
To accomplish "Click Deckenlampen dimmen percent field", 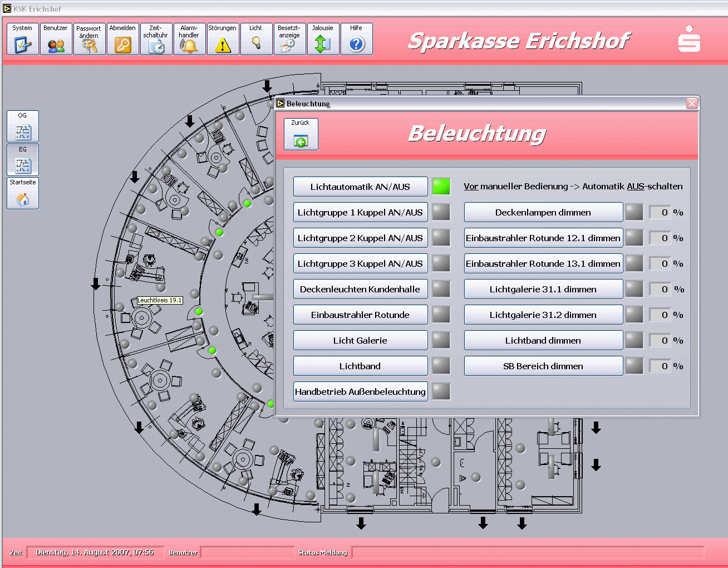I will pyautogui.click(x=660, y=212).
